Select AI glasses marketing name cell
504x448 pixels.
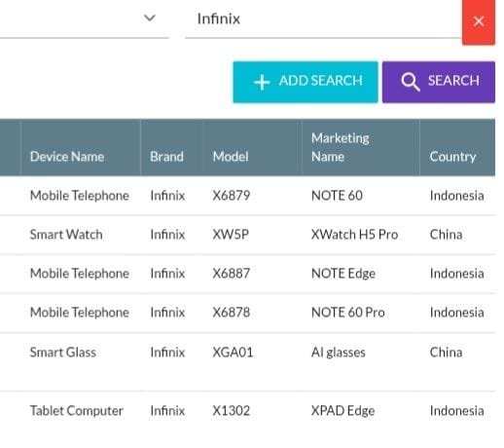pos(339,353)
